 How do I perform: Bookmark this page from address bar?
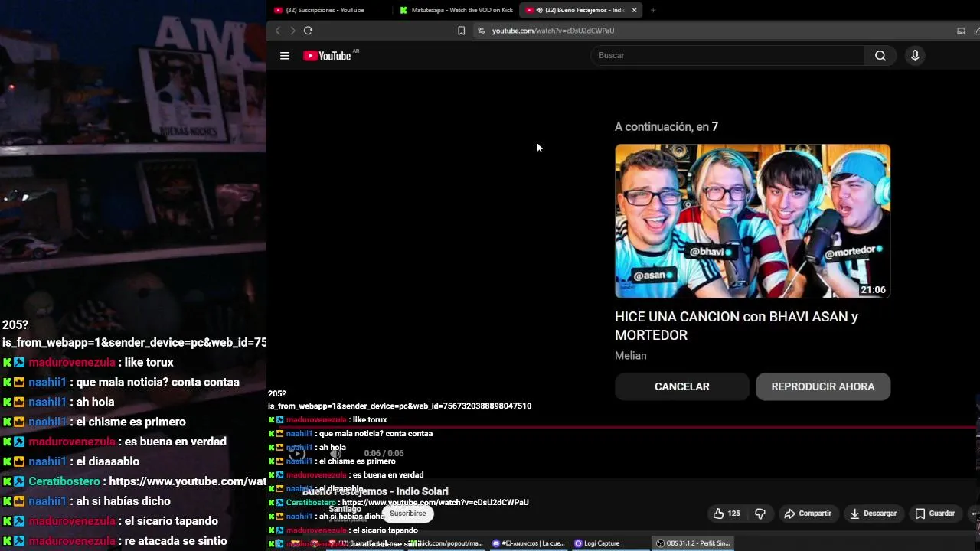pyautogui.click(x=461, y=31)
